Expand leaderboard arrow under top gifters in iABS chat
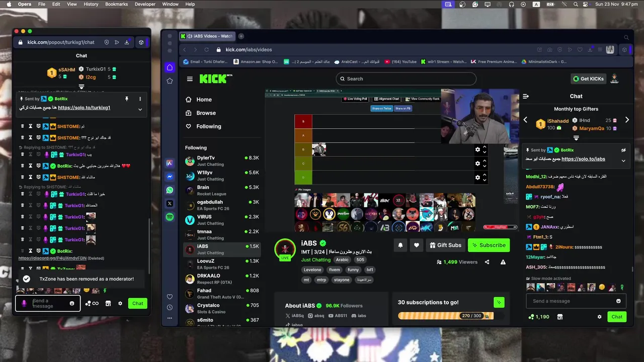This screenshot has width=644, height=362. coord(576,138)
